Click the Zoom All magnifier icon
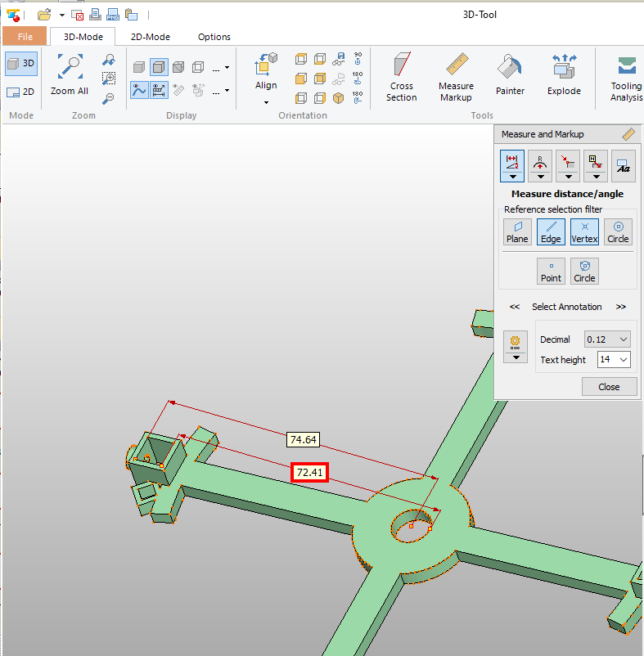644x656 pixels. pos(70,67)
